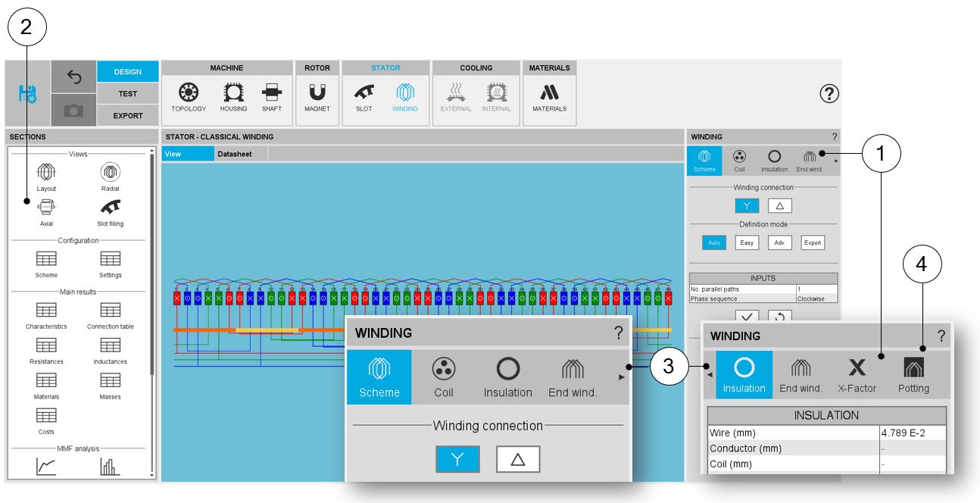
Task: Open the stator SLOT icon
Action: (x=364, y=98)
